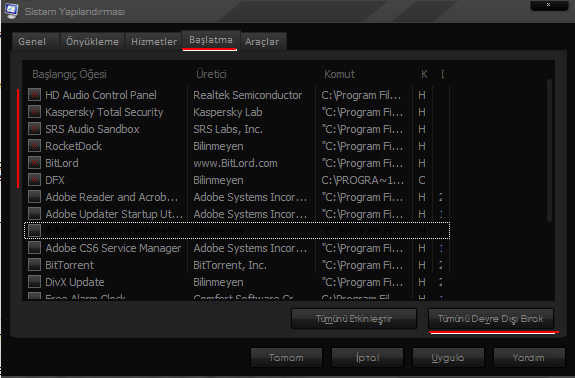This screenshot has height=378, width=575.
Task: Select the Başlatma tab
Action: coord(211,40)
